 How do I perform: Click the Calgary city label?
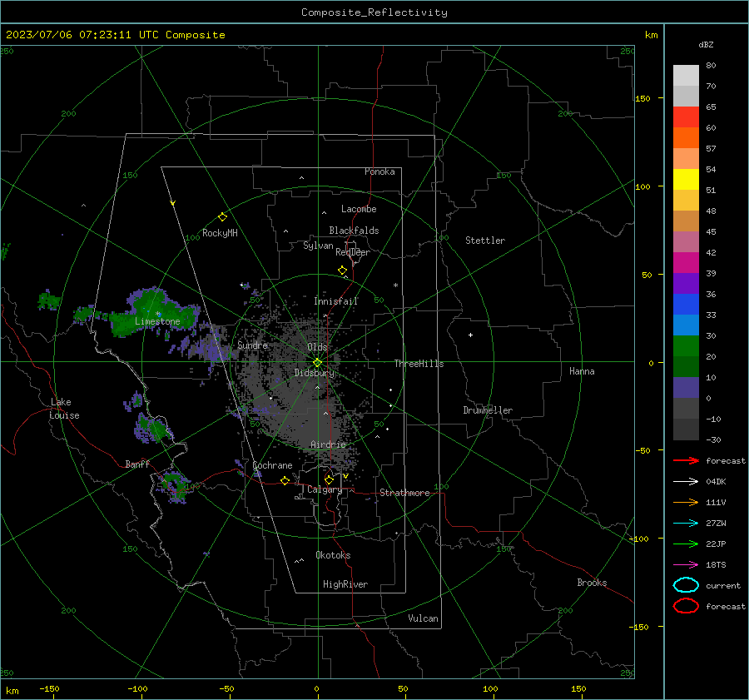pyautogui.click(x=325, y=489)
